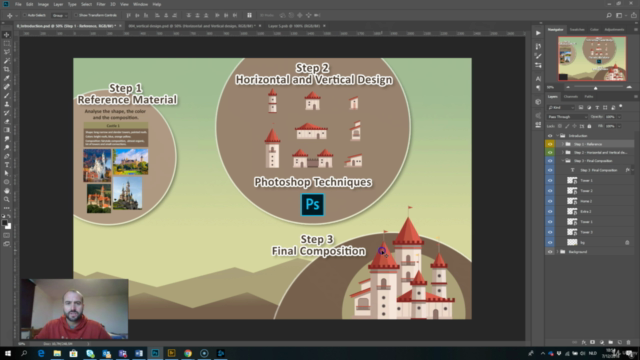The image size is (640, 360).
Task: Hide the Introduction group layer
Action: pyautogui.click(x=550, y=136)
